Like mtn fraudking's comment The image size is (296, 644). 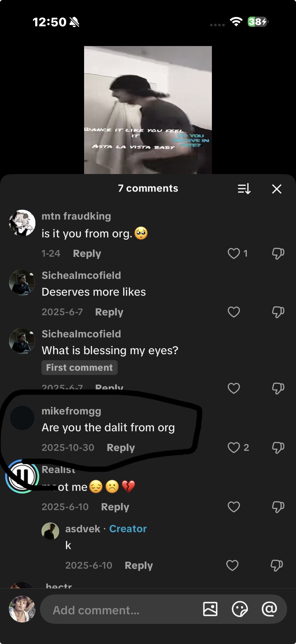[234, 254]
